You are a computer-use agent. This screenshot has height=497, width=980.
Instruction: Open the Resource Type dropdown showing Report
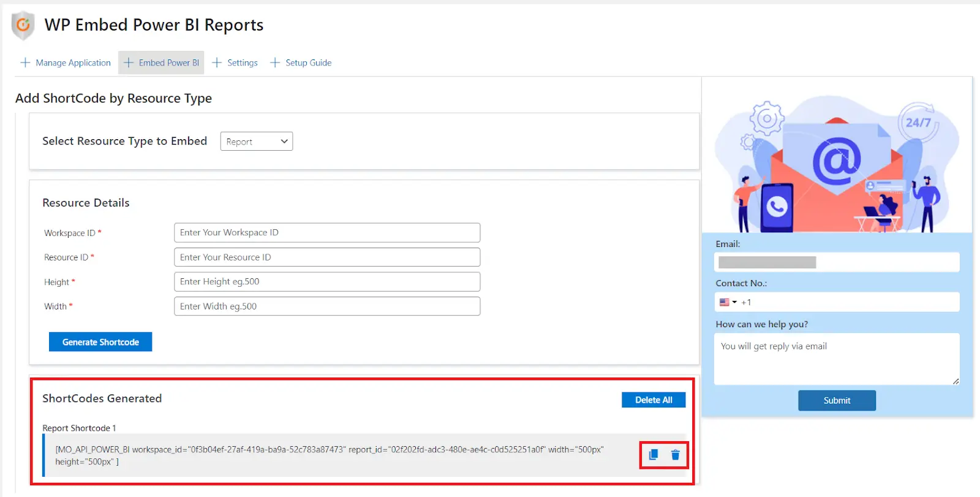point(257,142)
